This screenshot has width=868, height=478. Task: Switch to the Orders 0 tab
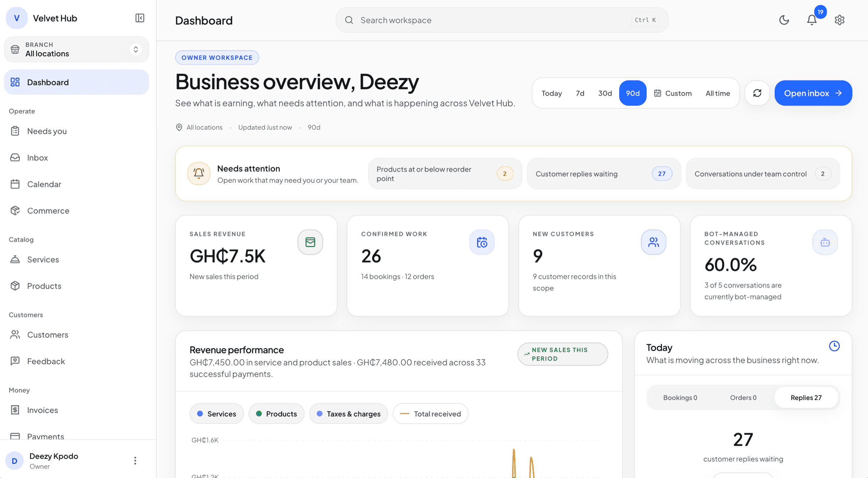(x=743, y=397)
